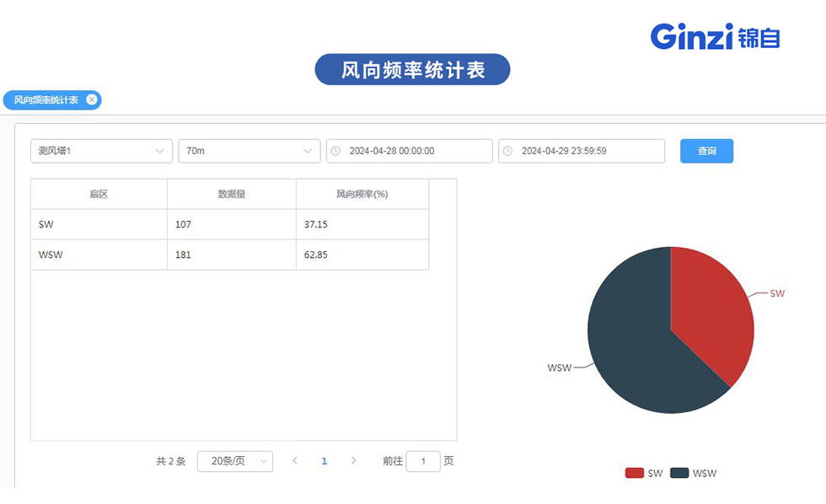The height and width of the screenshot is (504, 826).
Task: Click the end time field 2024-04-29 23:59:59
Action: click(582, 151)
